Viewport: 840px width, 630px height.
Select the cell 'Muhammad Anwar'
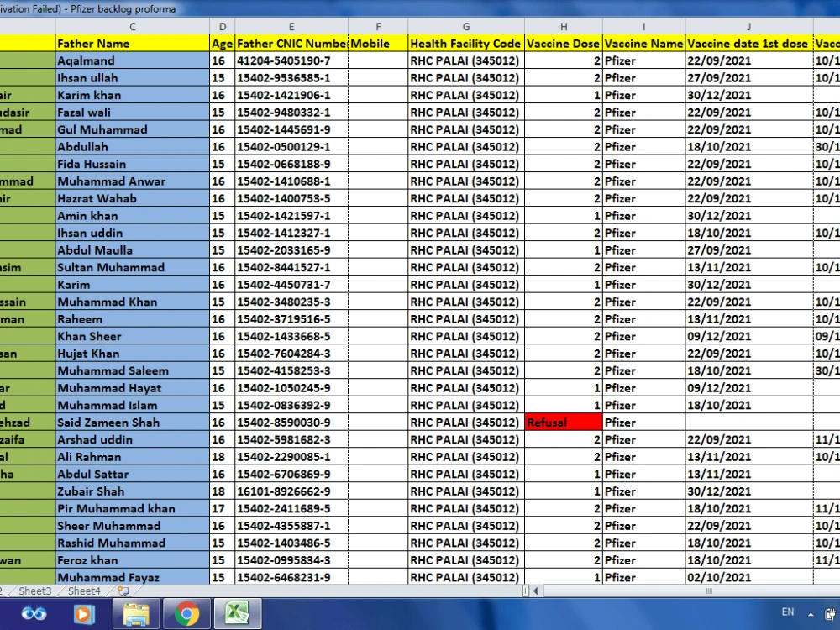point(133,181)
